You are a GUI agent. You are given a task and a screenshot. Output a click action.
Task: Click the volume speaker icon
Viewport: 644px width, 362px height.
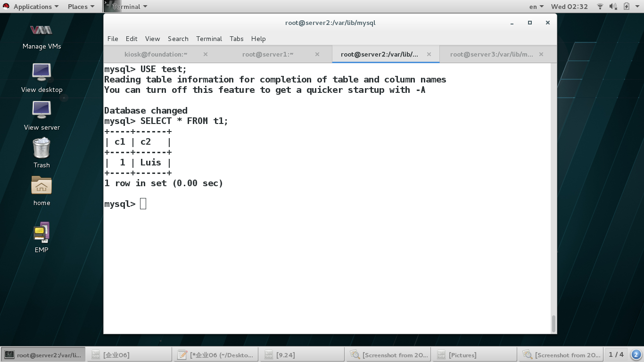(613, 7)
